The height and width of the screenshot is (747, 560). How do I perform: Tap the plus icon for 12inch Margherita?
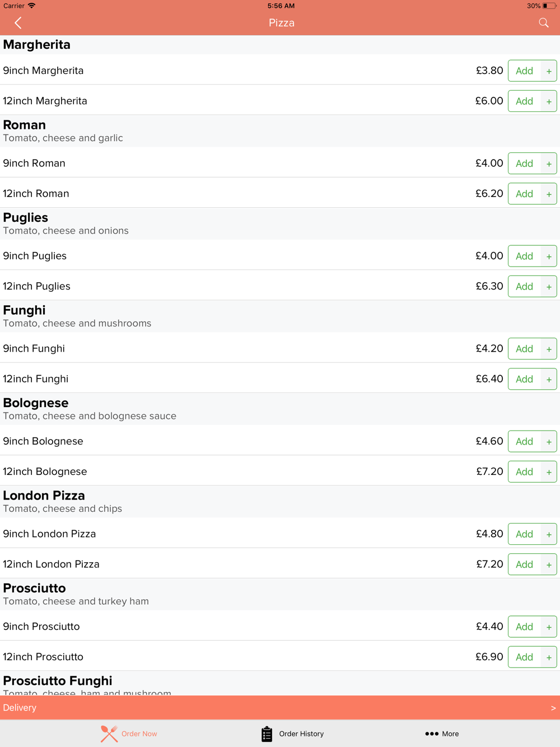[549, 101]
